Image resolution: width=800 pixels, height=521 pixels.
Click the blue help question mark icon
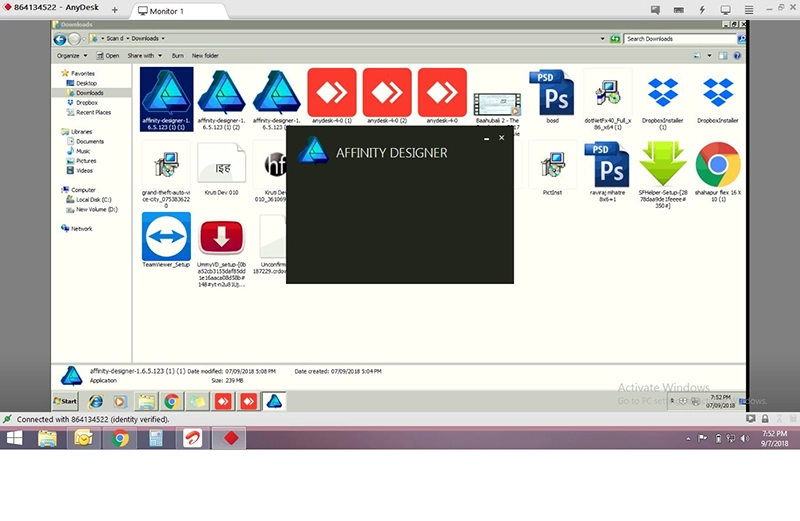[737, 56]
